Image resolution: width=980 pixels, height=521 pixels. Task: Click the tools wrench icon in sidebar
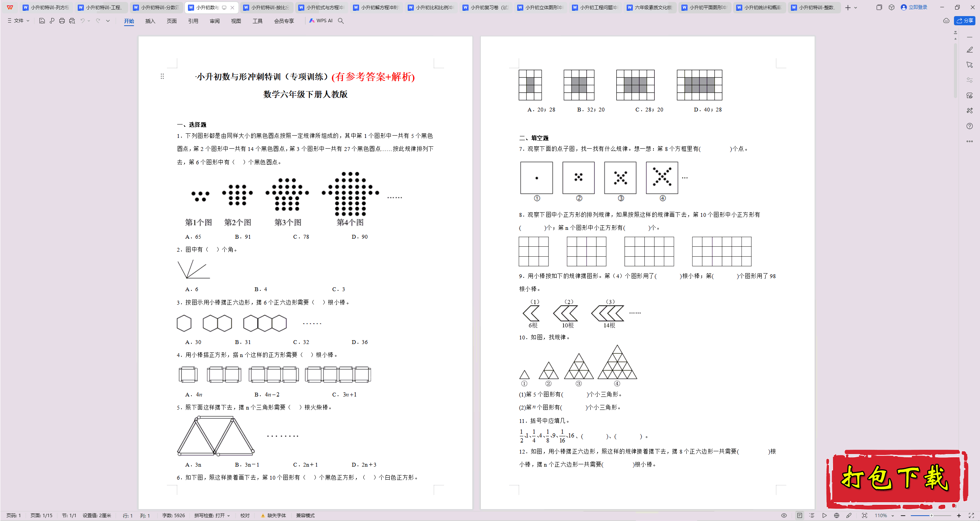[970, 111]
